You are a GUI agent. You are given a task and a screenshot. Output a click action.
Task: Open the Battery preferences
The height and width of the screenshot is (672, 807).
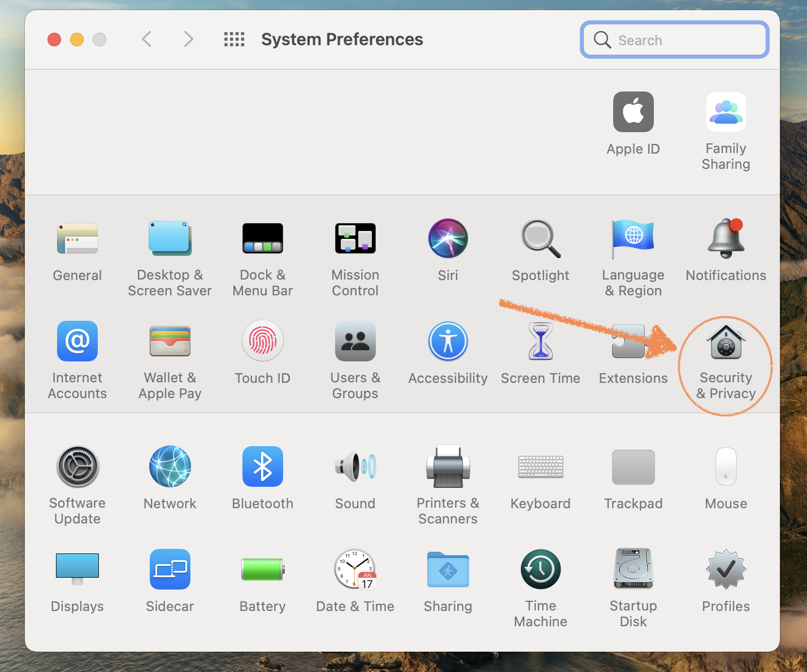(262, 569)
